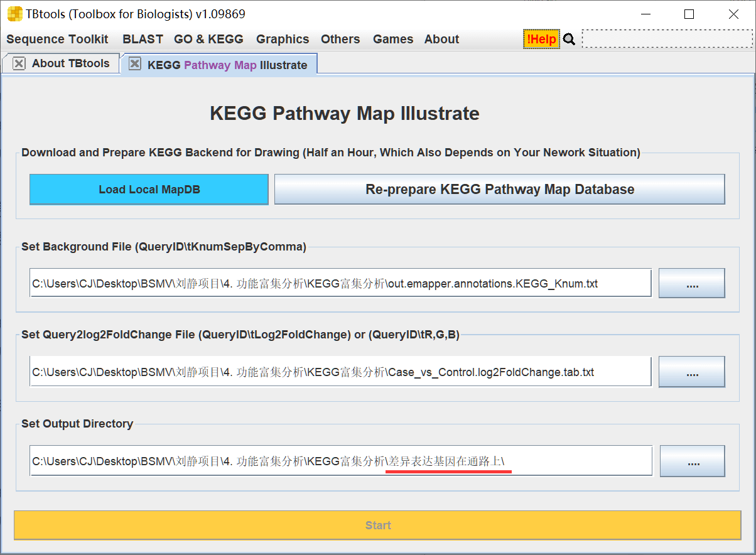756x555 pixels.
Task: Focus the search box beside the magnifier
Action: pyautogui.click(x=667, y=39)
